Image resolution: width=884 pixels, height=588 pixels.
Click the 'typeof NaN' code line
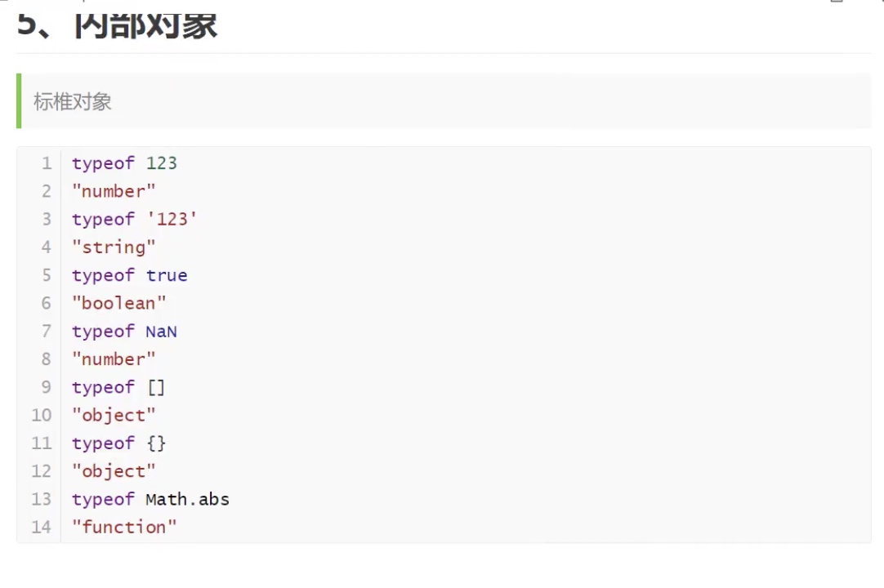[124, 331]
